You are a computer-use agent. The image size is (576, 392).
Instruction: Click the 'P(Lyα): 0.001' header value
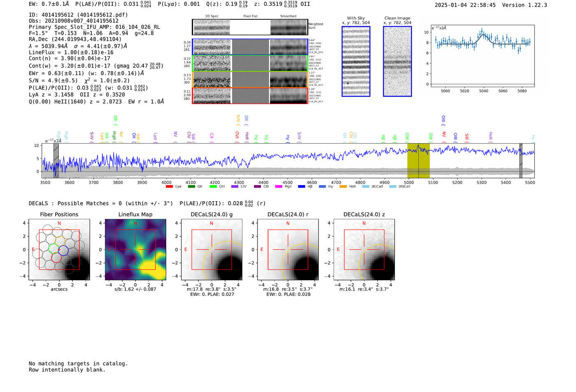179,4
